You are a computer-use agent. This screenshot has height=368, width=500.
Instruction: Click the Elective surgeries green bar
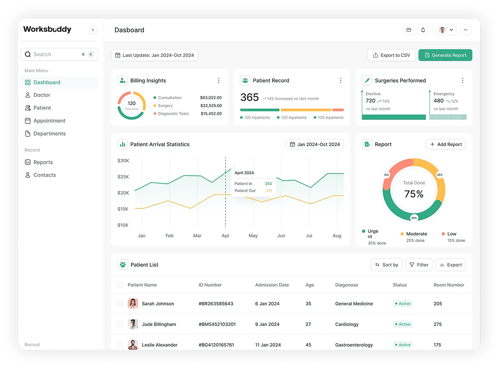click(x=394, y=117)
